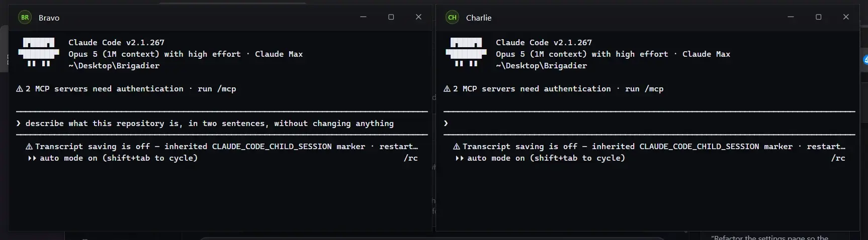Toggle auto mode indicator in Bravo terminal
The height and width of the screenshot is (240, 868).
click(x=113, y=158)
